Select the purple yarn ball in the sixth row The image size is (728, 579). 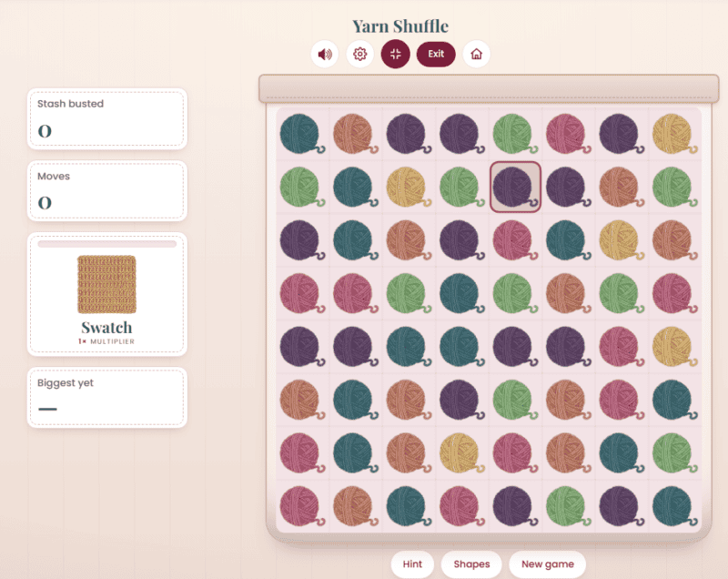click(462, 401)
